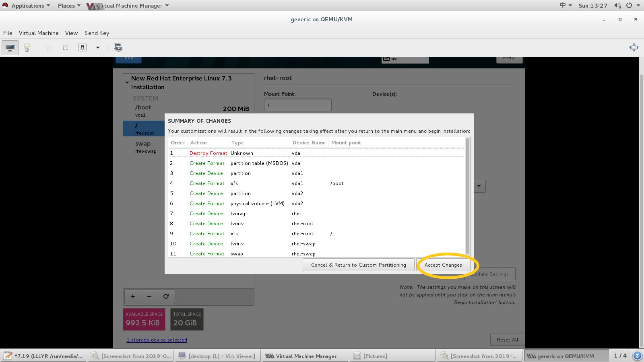Open the View menu

(71, 33)
